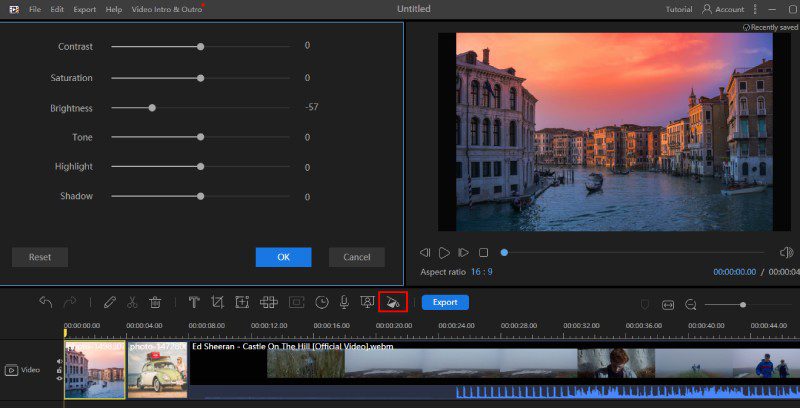Open the Aspect ratio 16:9 selector
The width and height of the screenshot is (800, 408).
click(481, 272)
